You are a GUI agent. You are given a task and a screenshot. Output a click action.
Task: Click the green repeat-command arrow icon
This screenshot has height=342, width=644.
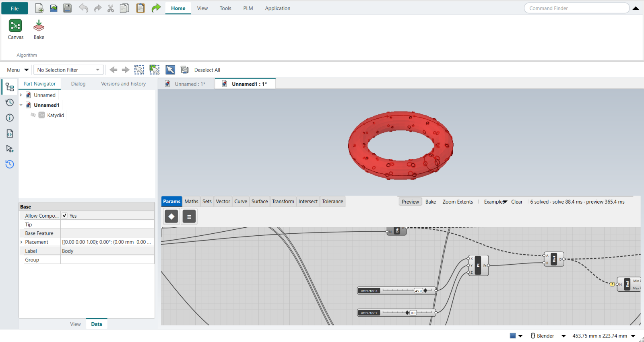(156, 8)
